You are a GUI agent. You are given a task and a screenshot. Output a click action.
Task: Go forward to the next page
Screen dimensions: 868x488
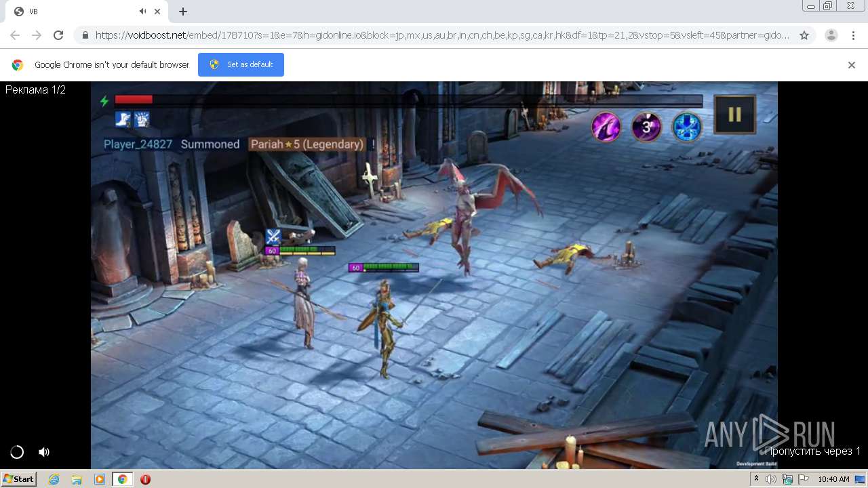tap(37, 35)
